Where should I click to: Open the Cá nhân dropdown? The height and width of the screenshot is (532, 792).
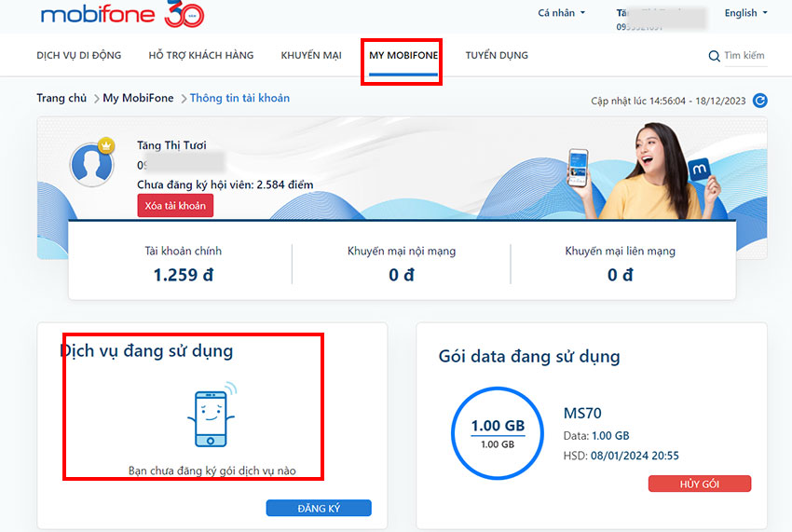561,13
